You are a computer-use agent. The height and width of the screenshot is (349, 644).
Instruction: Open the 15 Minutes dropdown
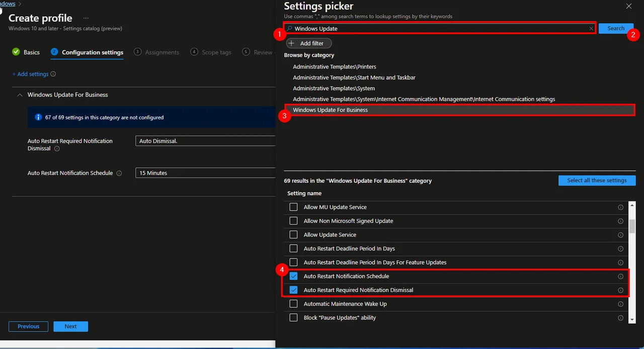[x=206, y=173]
